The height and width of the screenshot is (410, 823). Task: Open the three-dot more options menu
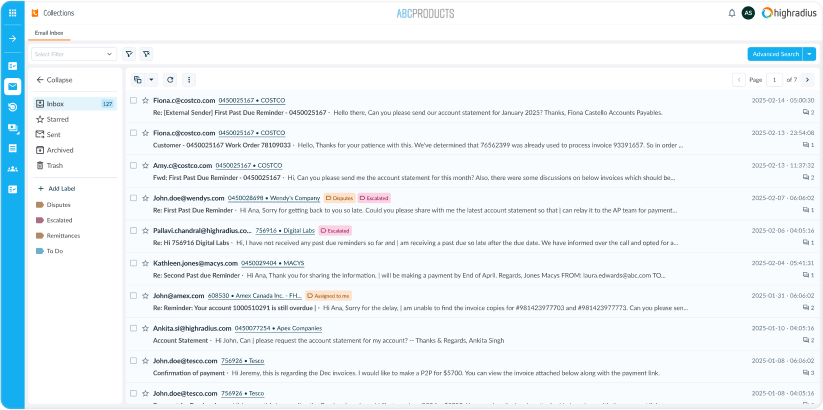tap(189, 80)
